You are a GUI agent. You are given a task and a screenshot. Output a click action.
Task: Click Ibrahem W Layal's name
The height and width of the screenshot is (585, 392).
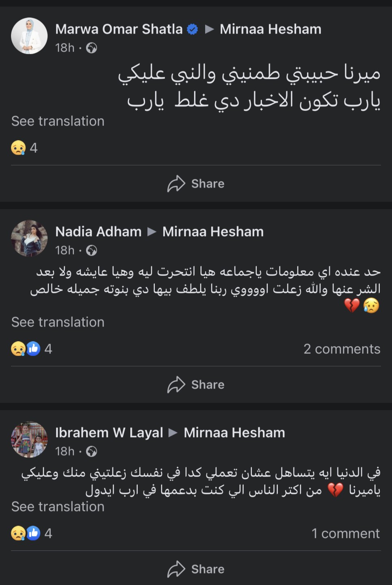click(109, 433)
